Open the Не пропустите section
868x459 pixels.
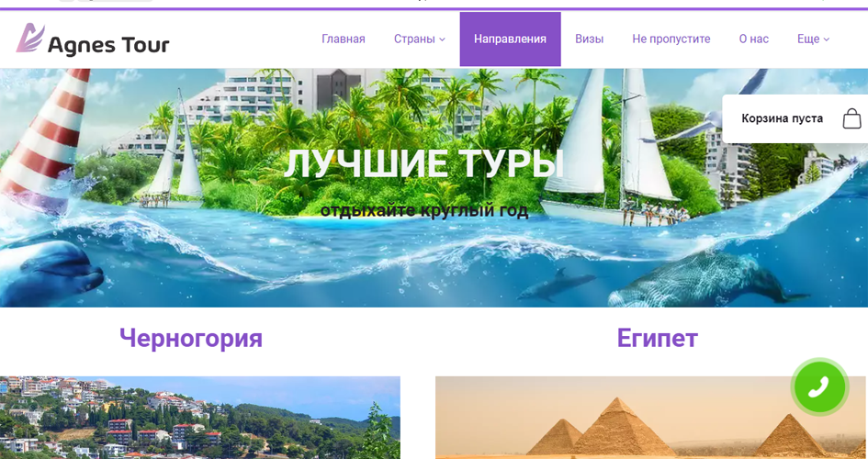click(x=671, y=39)
